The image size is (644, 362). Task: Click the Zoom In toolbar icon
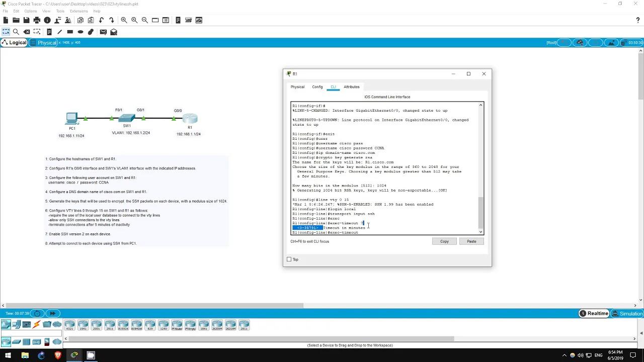(124, 20)
